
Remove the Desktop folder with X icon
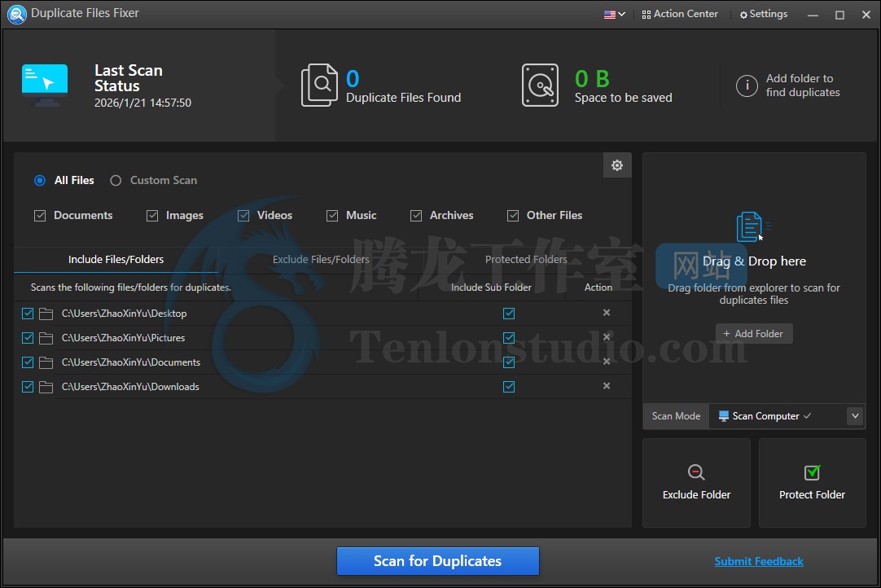(607, 313)
